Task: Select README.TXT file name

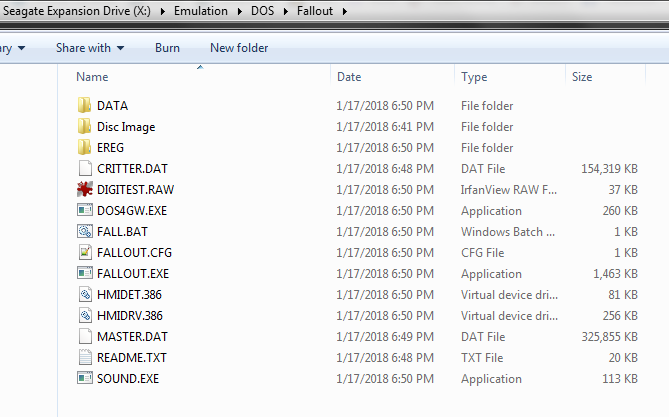Action: [x=132, y=358]
